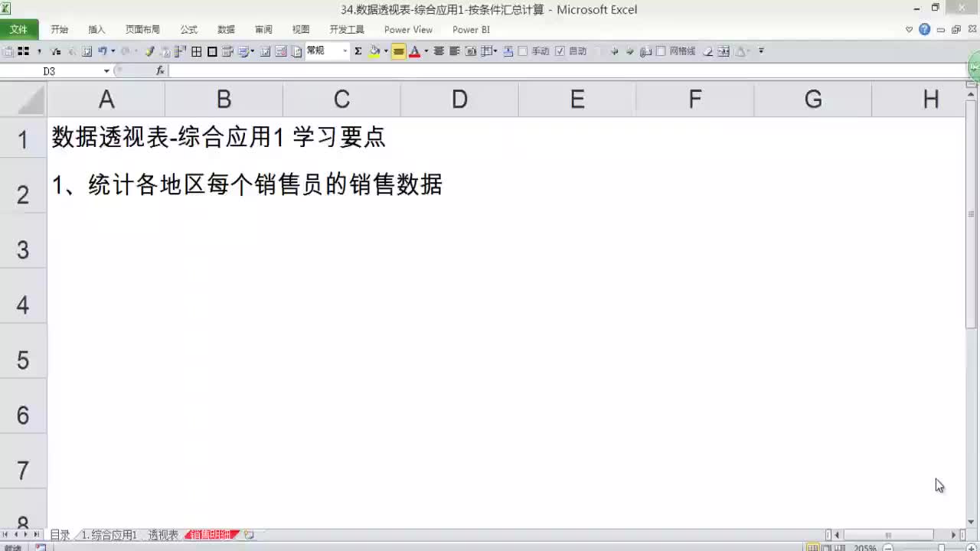This screenshot has height=551, width=980.
Task: Click the Undo arrow icon
Action: (103, 51)
